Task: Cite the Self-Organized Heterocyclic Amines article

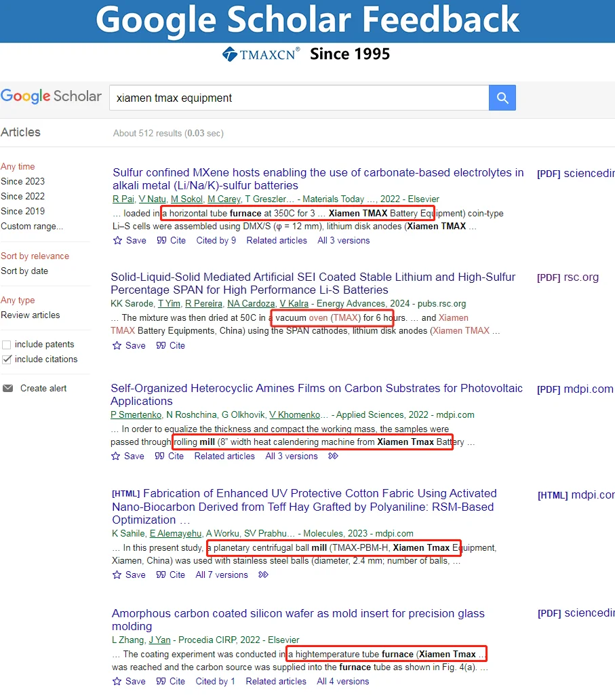Action: point(171,456)
